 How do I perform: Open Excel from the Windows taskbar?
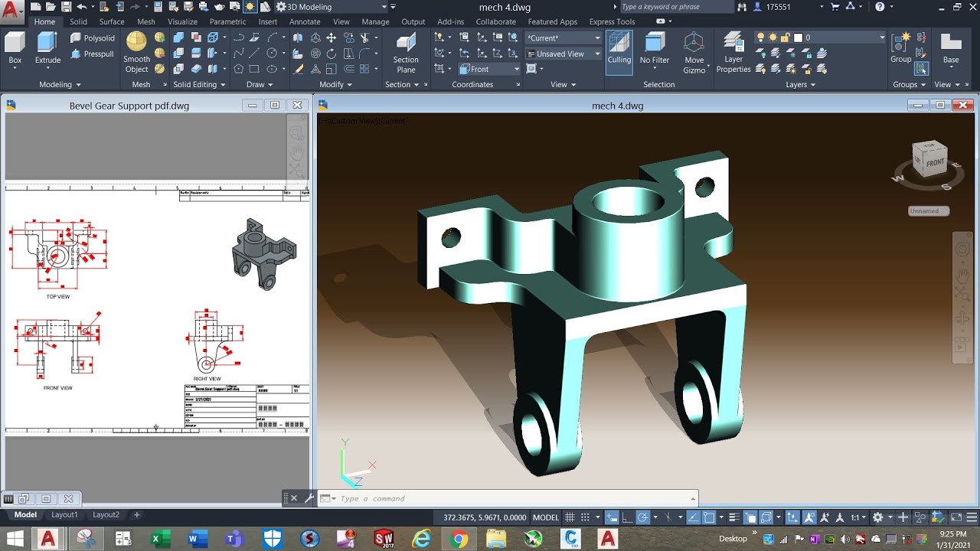[x=159, y=540]
